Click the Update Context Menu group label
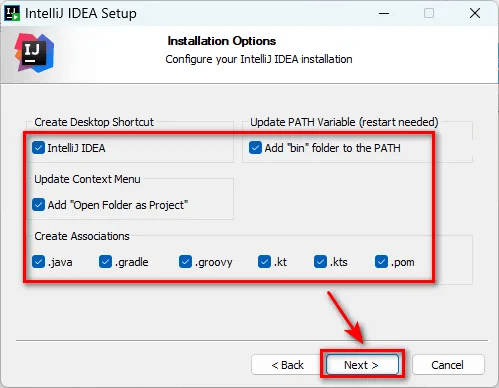 (87, 179)
